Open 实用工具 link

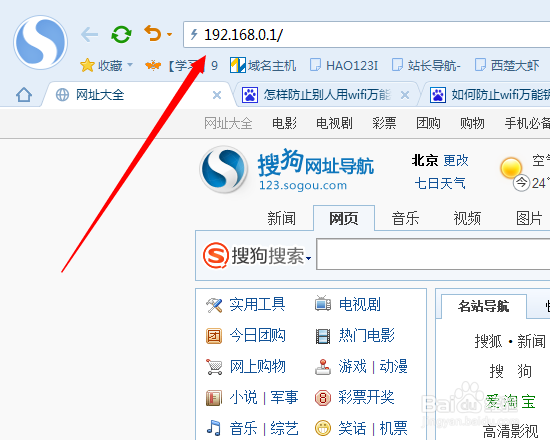point(257,304)
